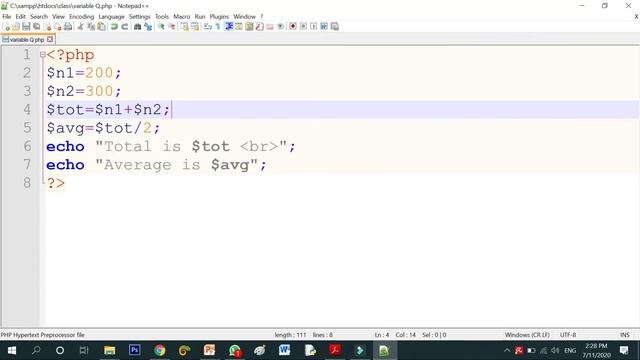Open the Windows notification center
This screenshot has height=360, width=640.
(624, 350)
